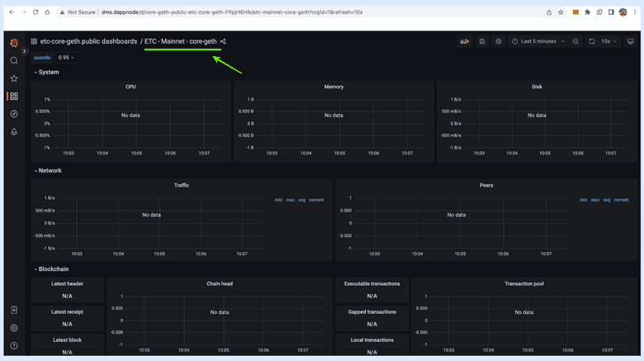
Task: Collapse the Network row
Action: pyautogui.click(x=50, y=171)
